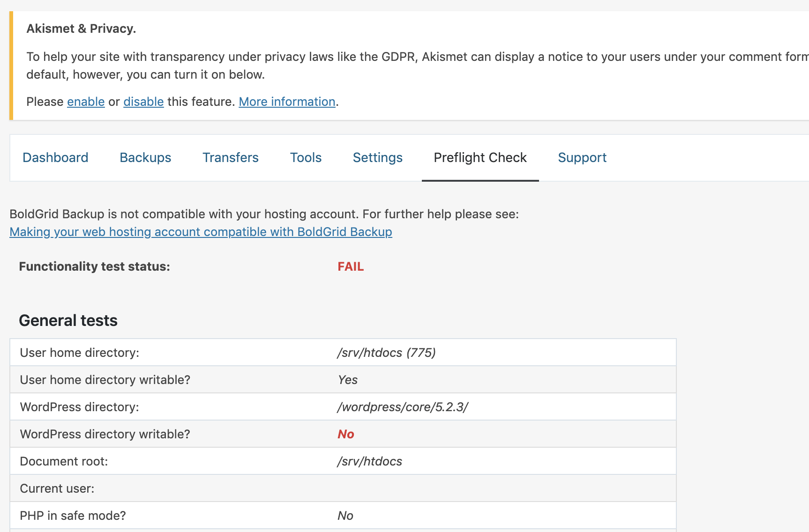Switch to the Support tab
This screenshot has height=532, width=809.
(x=582, y=158)
